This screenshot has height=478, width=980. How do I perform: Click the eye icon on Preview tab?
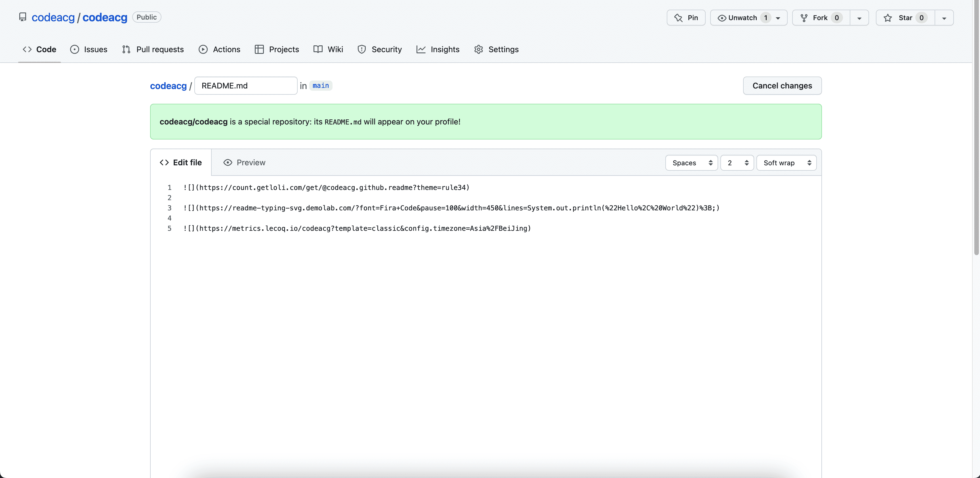(228, 162)
